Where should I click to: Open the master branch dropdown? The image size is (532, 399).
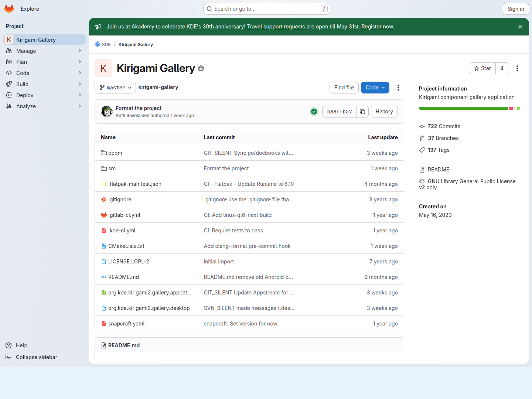[x=115, y=88]
